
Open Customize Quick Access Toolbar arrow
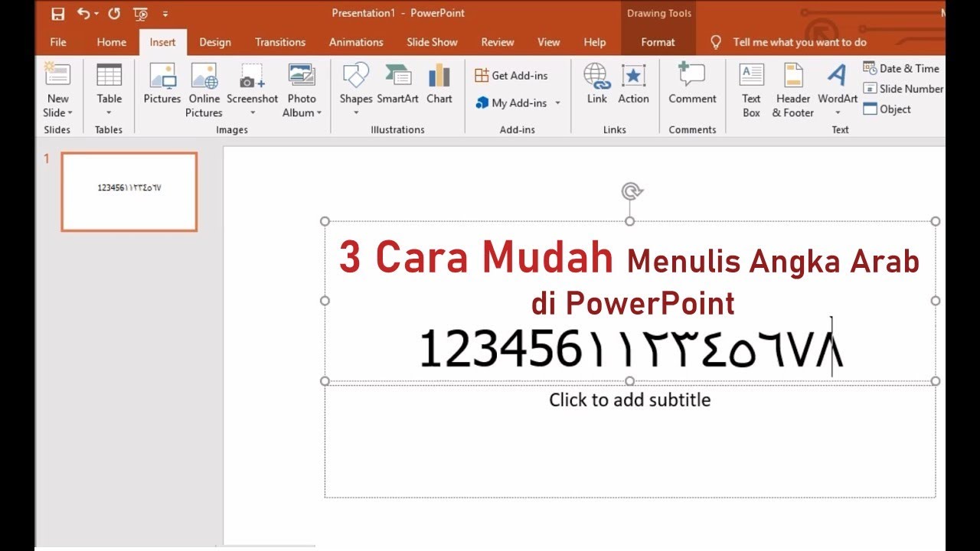coord(165,14)
